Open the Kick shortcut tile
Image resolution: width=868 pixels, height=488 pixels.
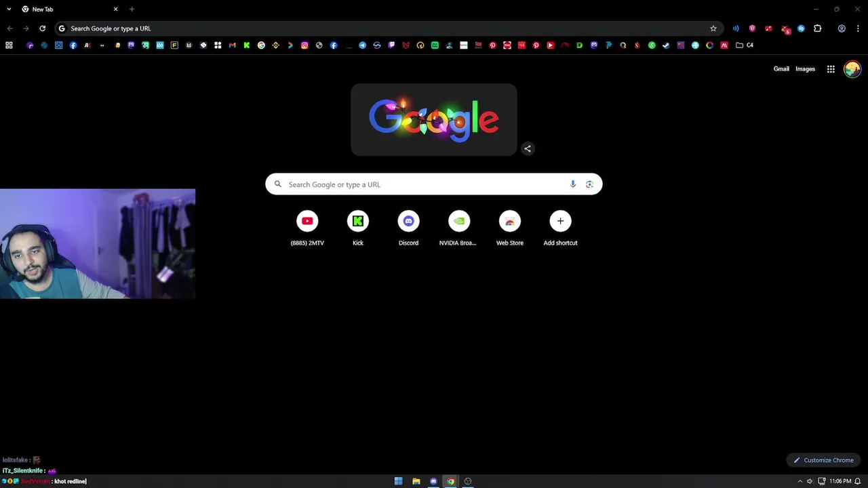358,228
